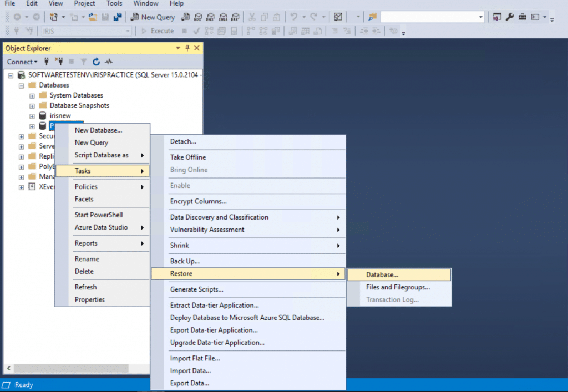Click Object Explorer activity monitor pulse icon
Viewport: 568px width, 392px height.
click(x=109, y=62)
